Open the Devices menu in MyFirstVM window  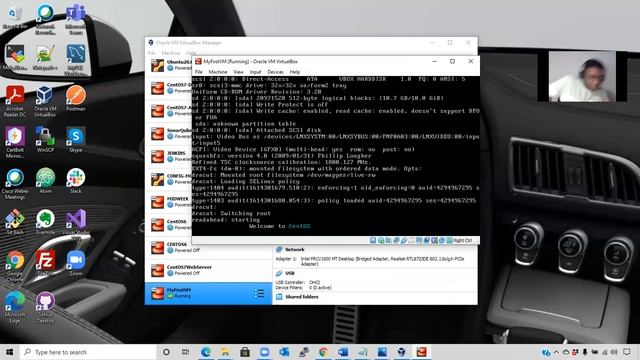point(276,72)
